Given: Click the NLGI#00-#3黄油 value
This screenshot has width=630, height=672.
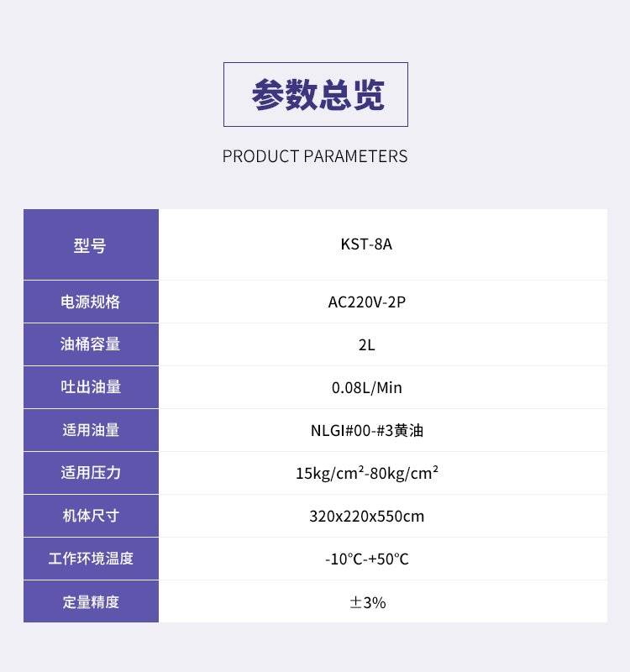Looking at the screenshot, I should (x=366, y=431).
